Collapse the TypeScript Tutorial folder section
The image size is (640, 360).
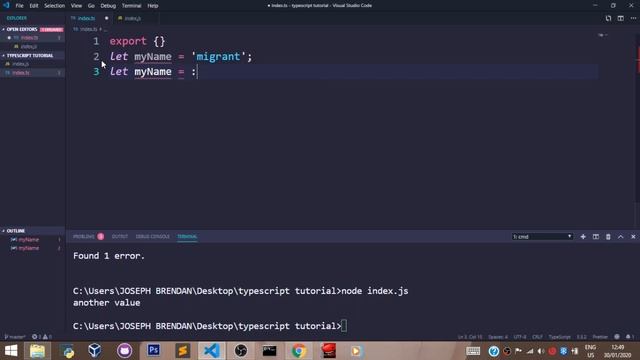(29, 56)
